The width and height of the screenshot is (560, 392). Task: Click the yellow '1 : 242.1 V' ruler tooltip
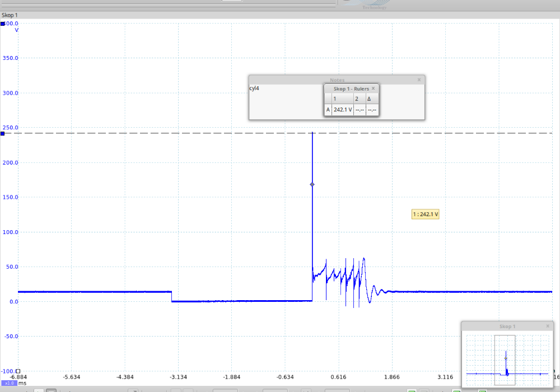(426, 214)
